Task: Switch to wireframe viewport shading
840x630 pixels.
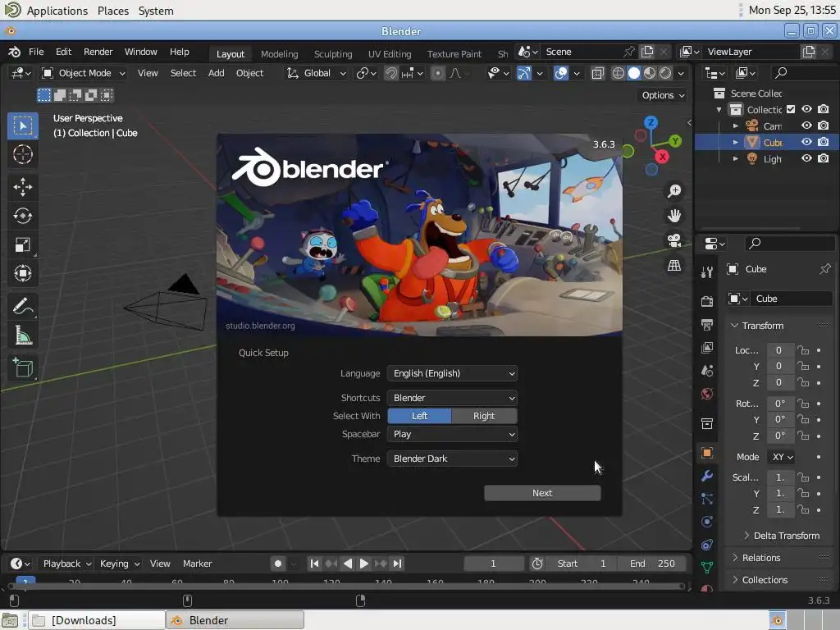Action: tap(618, 73)
